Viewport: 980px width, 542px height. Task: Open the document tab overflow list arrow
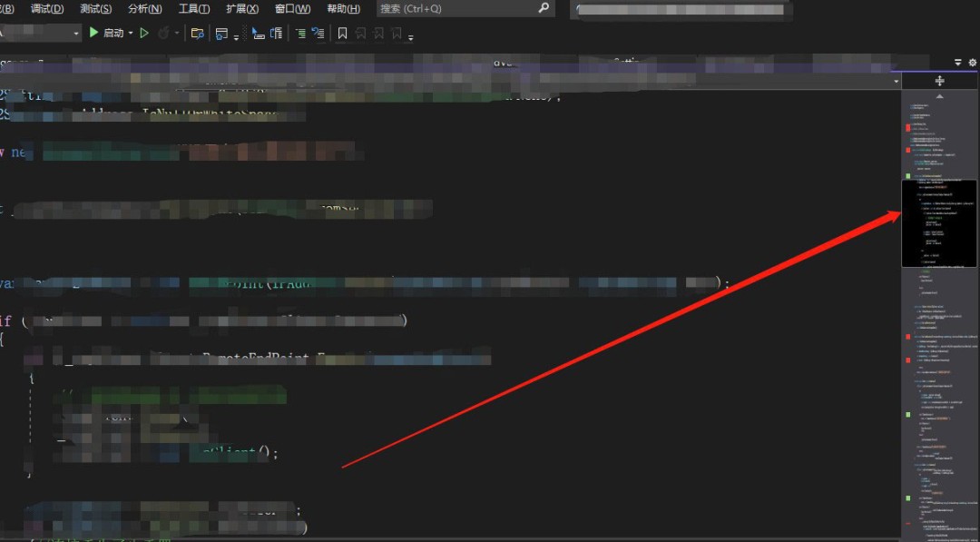pos(957,63)
